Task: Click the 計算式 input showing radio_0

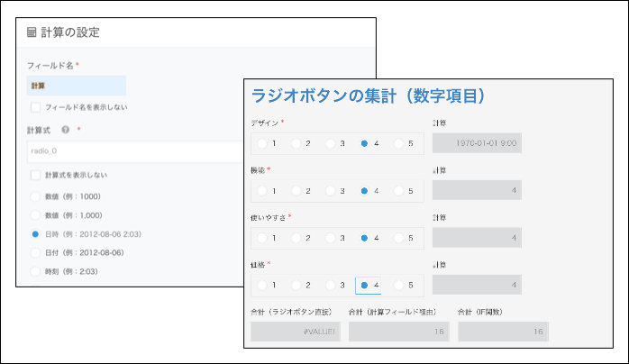Action: (x=135, y=151)
